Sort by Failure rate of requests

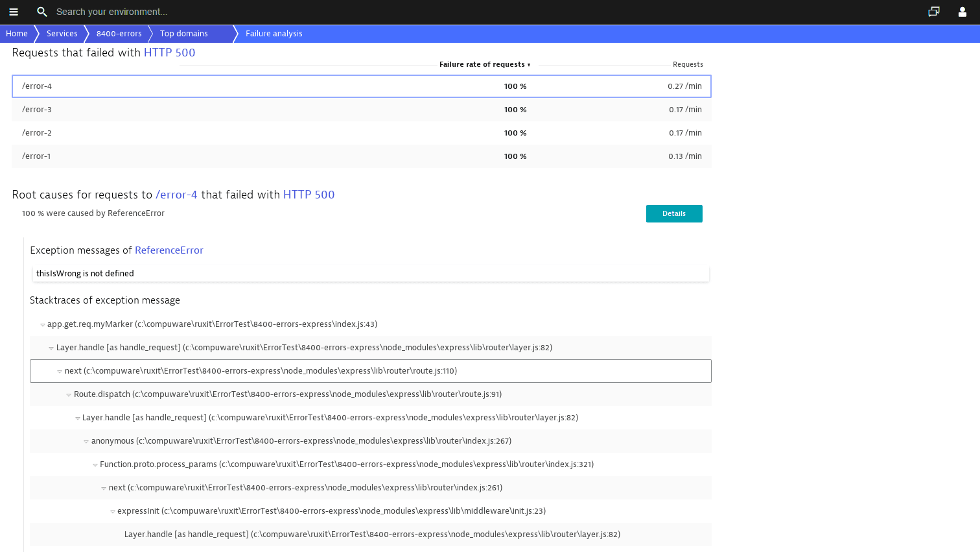tap(485, 64)
